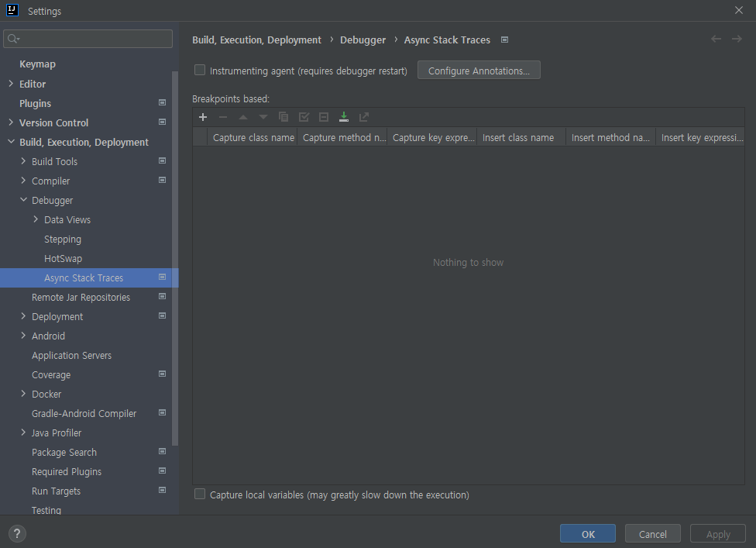The image size is (756, 548).
Task: Click the Move Up arrow icon
Action: pyautogui.click(x=243, y=117)
